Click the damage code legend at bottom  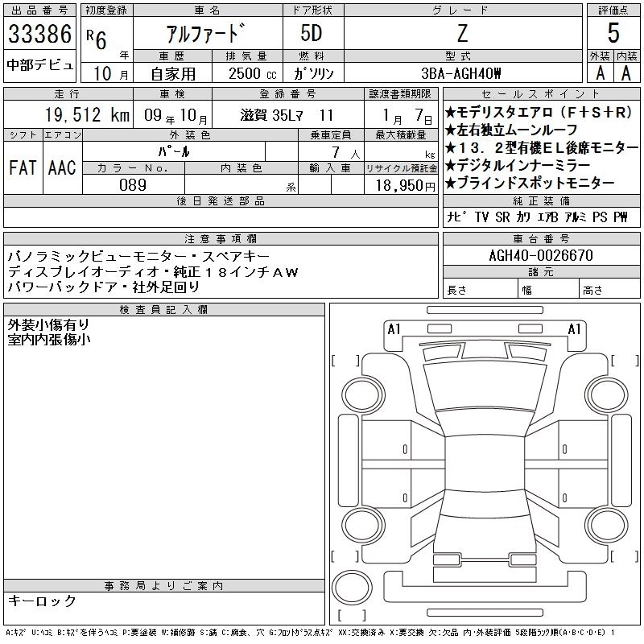(x=311, y=633)
